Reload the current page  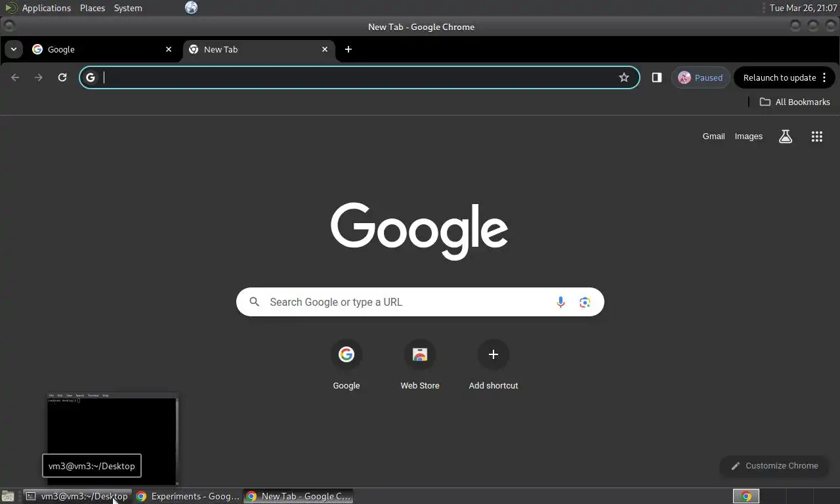tap(62, 77)
